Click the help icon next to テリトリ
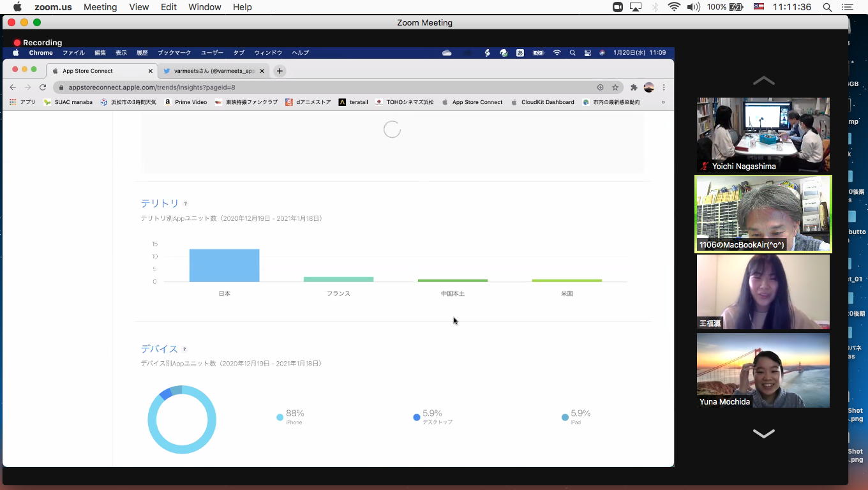 186,204
